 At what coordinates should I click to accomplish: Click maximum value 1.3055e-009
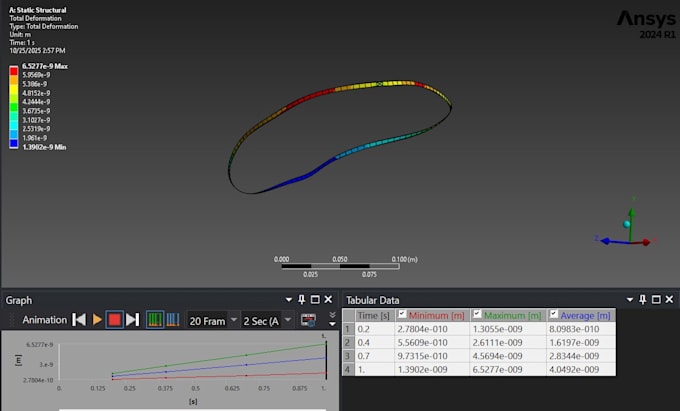(508, 329)
